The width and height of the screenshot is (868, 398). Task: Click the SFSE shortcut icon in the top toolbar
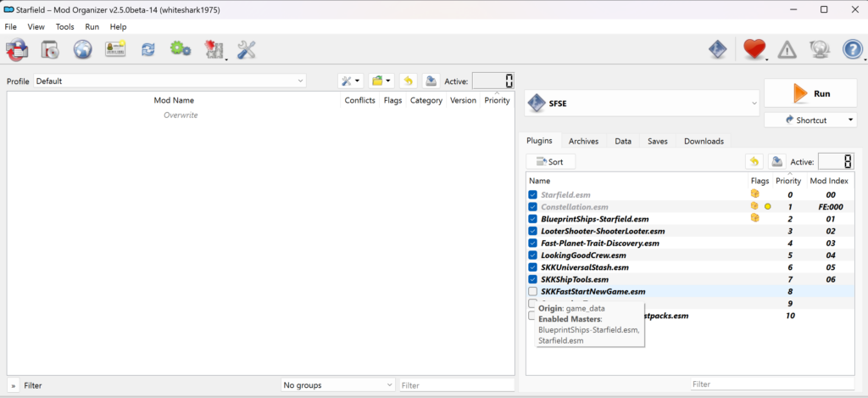tap(717, 50)
